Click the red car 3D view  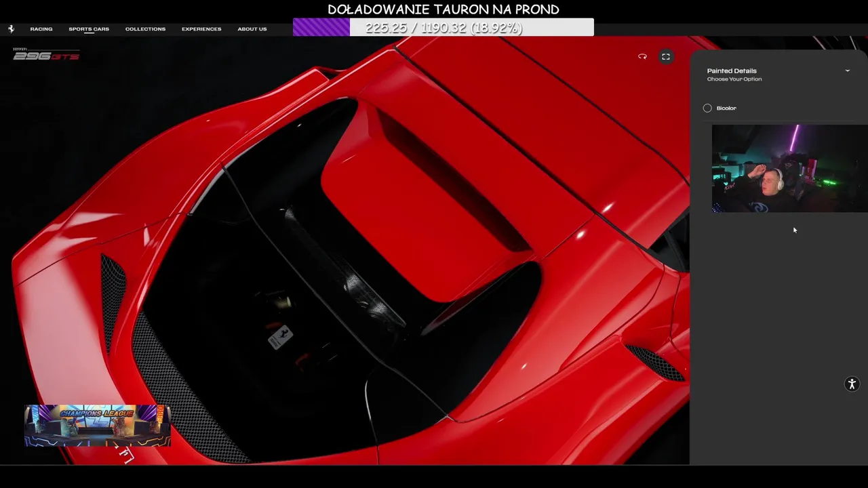pyautogui.click(x=344, y=251)
